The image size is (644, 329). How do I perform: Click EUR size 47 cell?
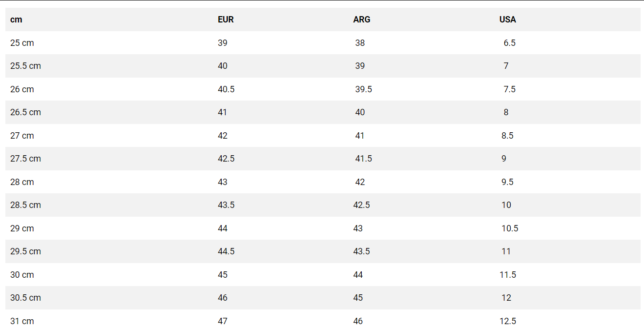point(223,321)
